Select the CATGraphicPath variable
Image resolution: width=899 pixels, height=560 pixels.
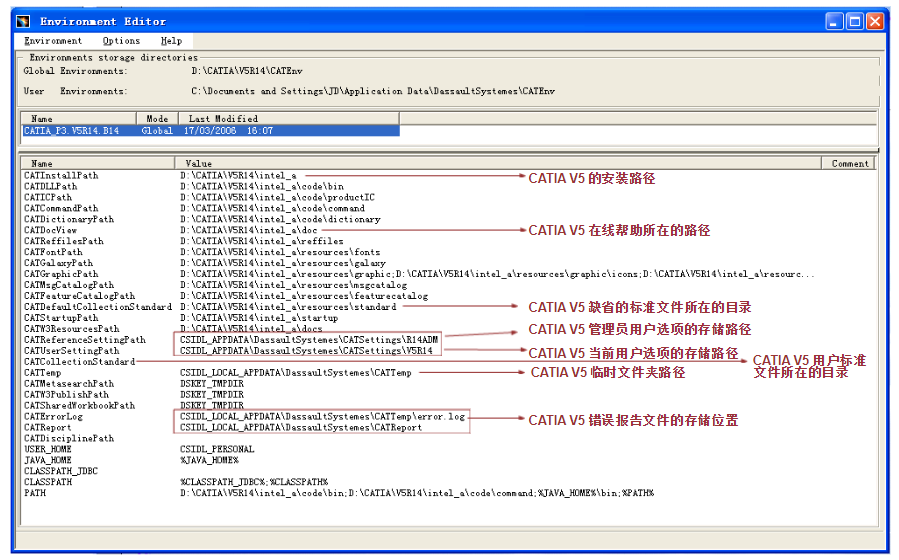[x=61, y=274]
